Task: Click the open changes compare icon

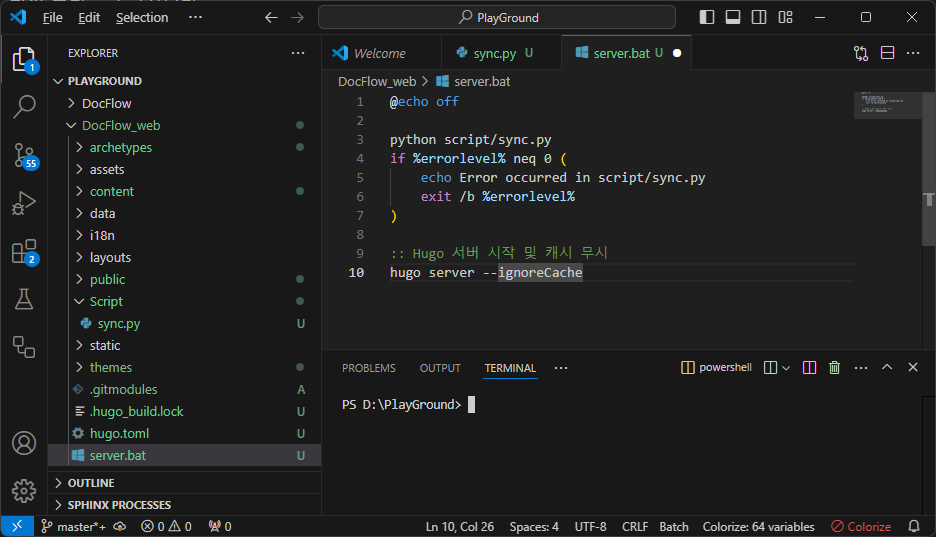Action: coord(861,53)
